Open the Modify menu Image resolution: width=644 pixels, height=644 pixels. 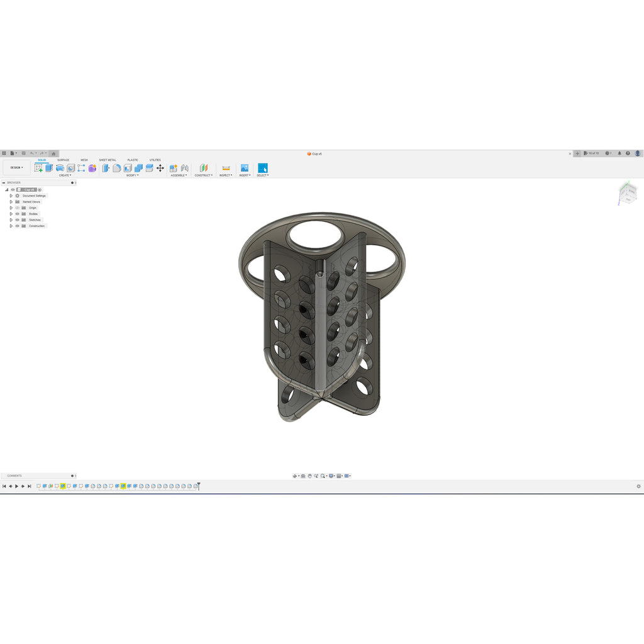pyautogui.click(x=132, y=175)
